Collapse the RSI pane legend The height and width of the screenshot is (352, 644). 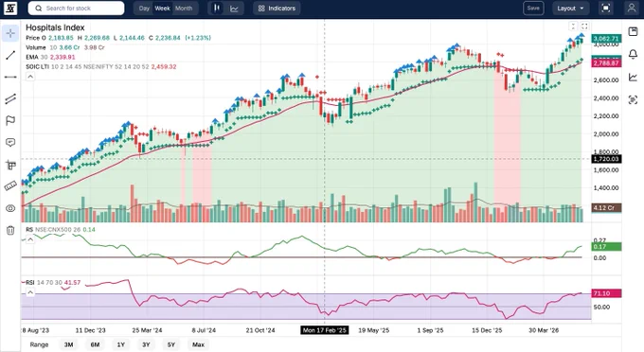30,292
